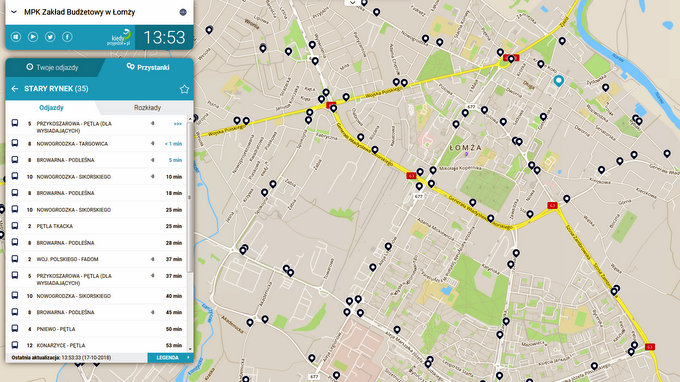Collapse the MPK Zakład Budżetowy header chevron

14,12
